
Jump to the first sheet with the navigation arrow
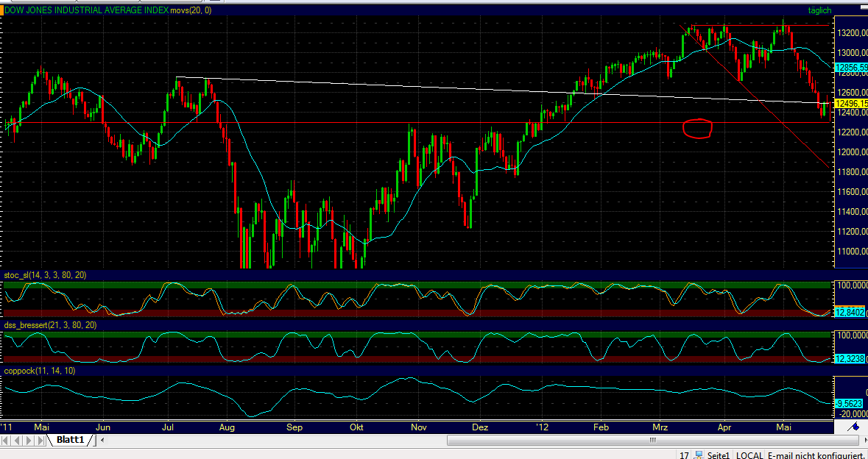[x=5, y=440]
